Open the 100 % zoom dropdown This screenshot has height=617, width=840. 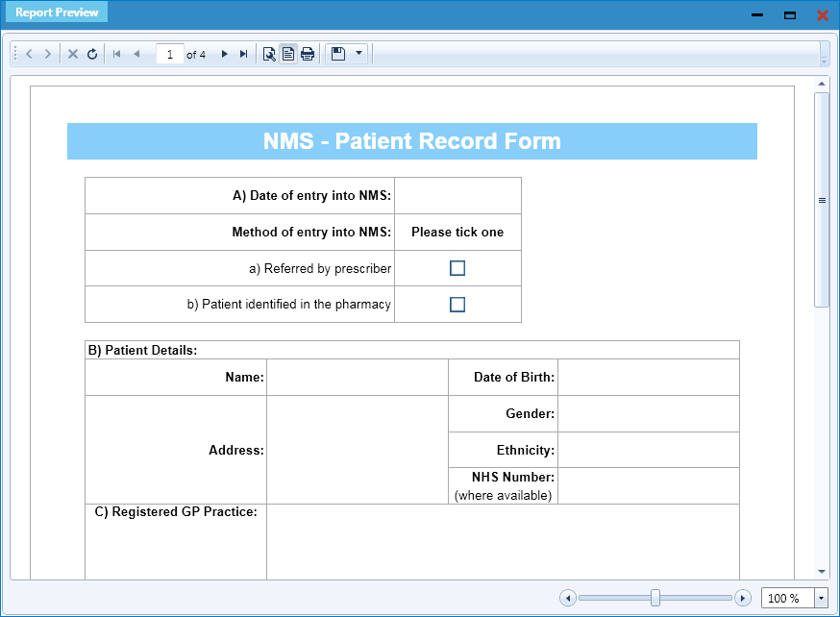tap(821, 598)
